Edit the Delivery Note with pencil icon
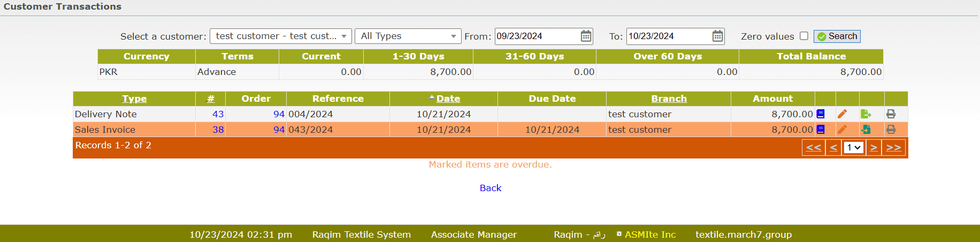Image resolution: width=980 pixels, height=242 pixels. 842,114
